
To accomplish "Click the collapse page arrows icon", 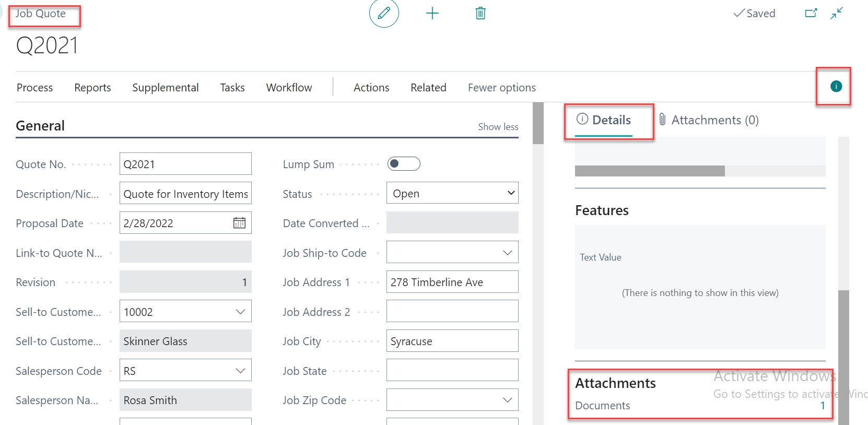I will pyautogui.click(x=837, y=14).
